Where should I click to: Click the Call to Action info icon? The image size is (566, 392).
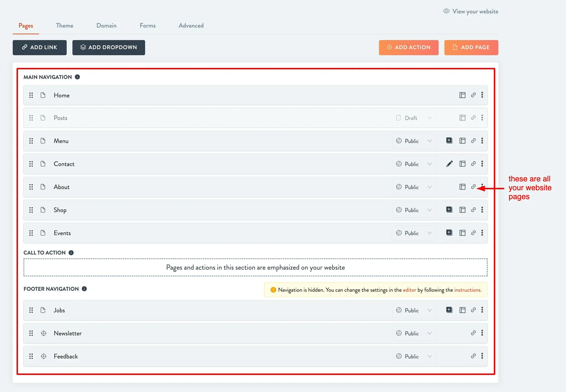coord(71,253)
